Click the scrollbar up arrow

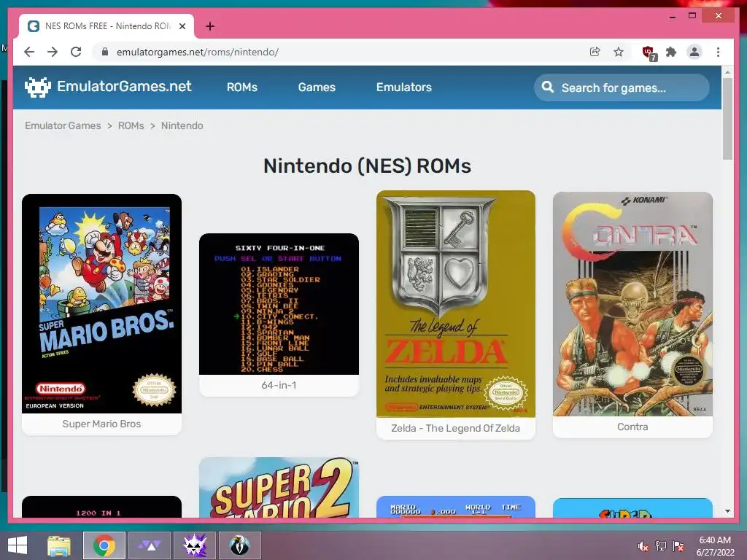point(727,72)
